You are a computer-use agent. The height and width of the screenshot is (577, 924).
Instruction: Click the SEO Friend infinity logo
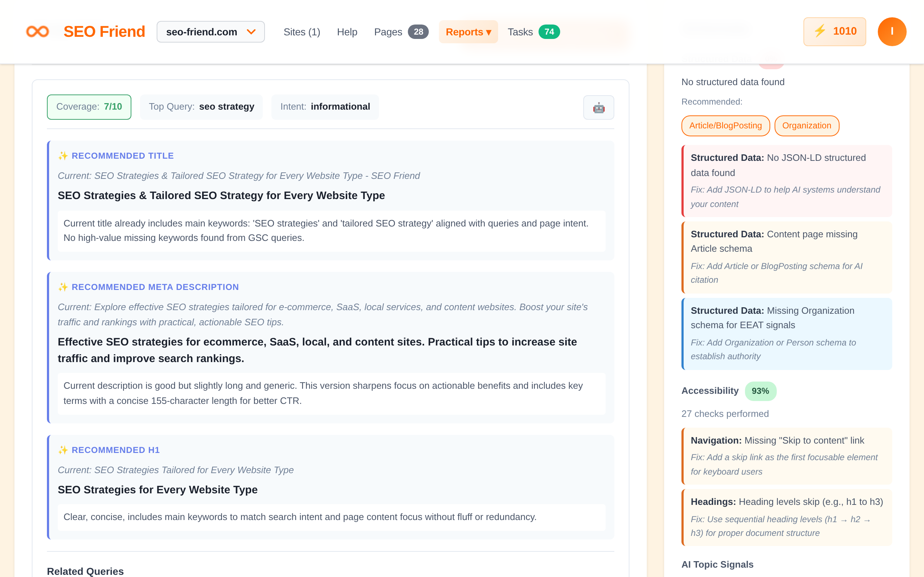[x=38, y=31]
